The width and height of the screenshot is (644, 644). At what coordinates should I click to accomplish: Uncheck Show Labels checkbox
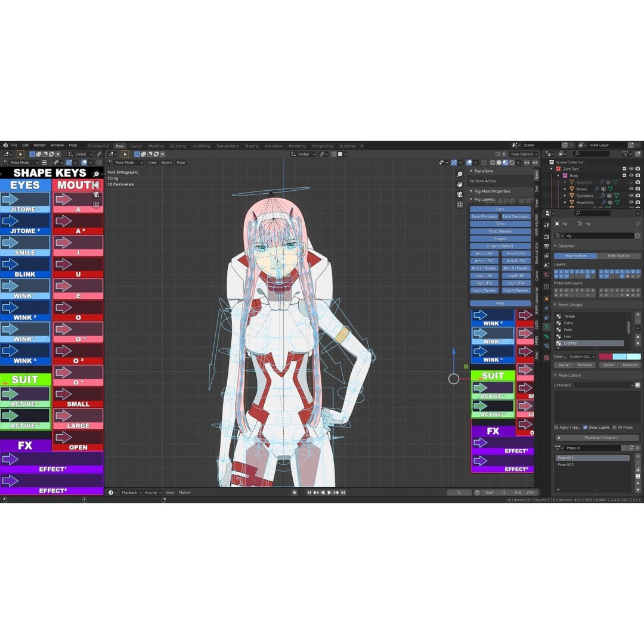[586, 427]
